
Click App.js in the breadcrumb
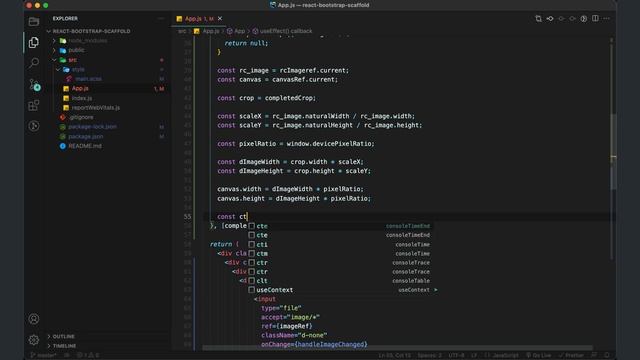pos(211,31)
